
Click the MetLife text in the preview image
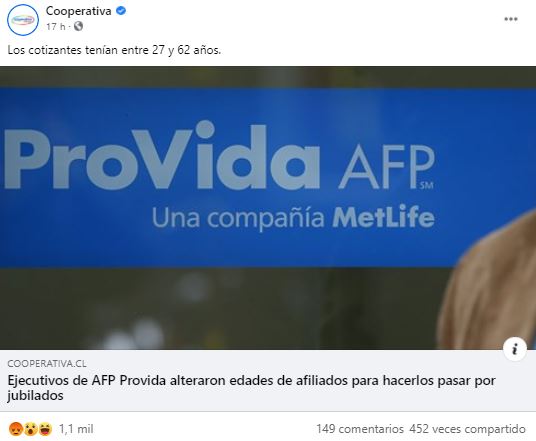(383, 217)
